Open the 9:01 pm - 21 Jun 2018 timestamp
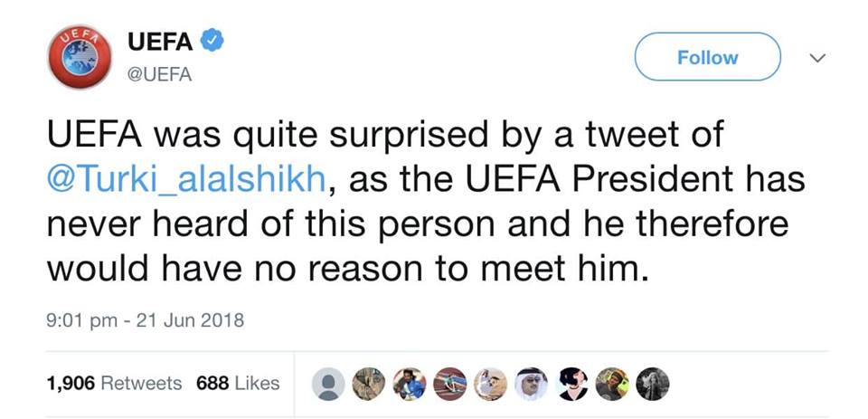 (x=145, y=320)
